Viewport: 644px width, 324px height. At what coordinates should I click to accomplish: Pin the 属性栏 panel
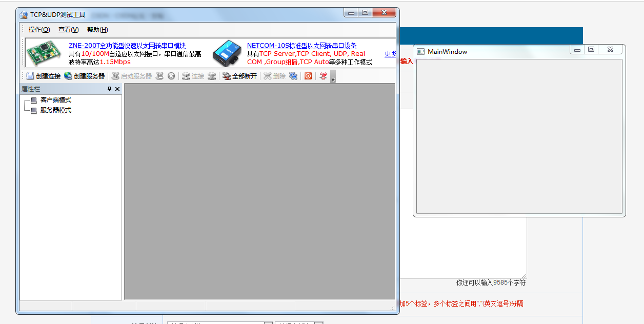[x=109, y=89]
